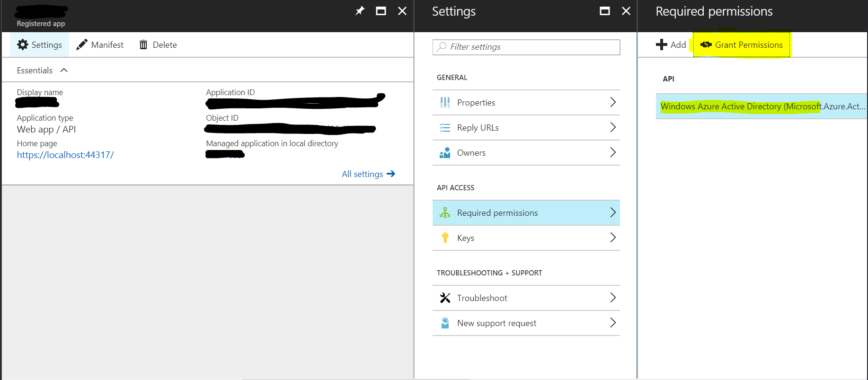Click the Keys yellow key icon
868x380 pixels.
click(445, 238)
